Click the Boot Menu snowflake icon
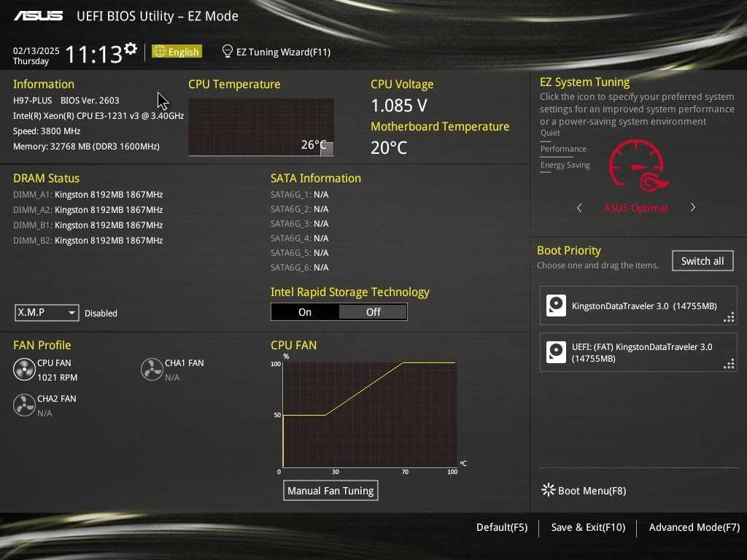This screenshot has height=560, width=747. [x=549, y=490]
